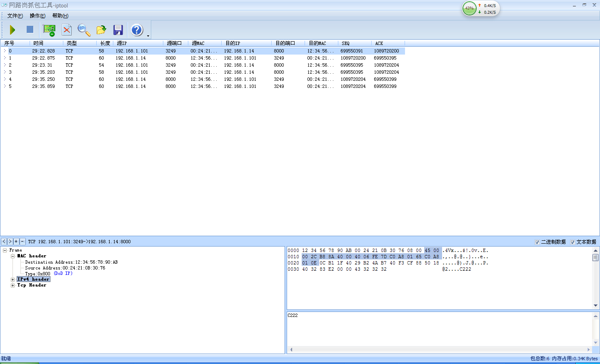
Task: Sort by ACK column header
Action: point(388,43)
